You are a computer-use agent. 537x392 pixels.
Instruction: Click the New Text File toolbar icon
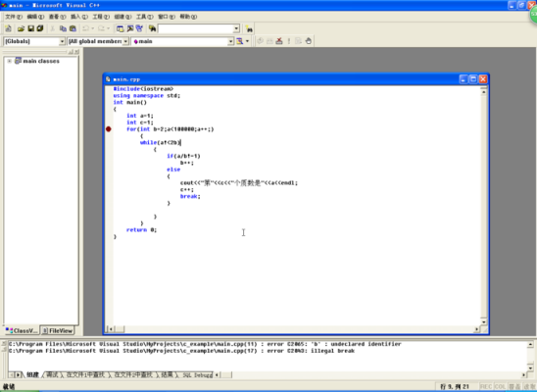point(8,28)
